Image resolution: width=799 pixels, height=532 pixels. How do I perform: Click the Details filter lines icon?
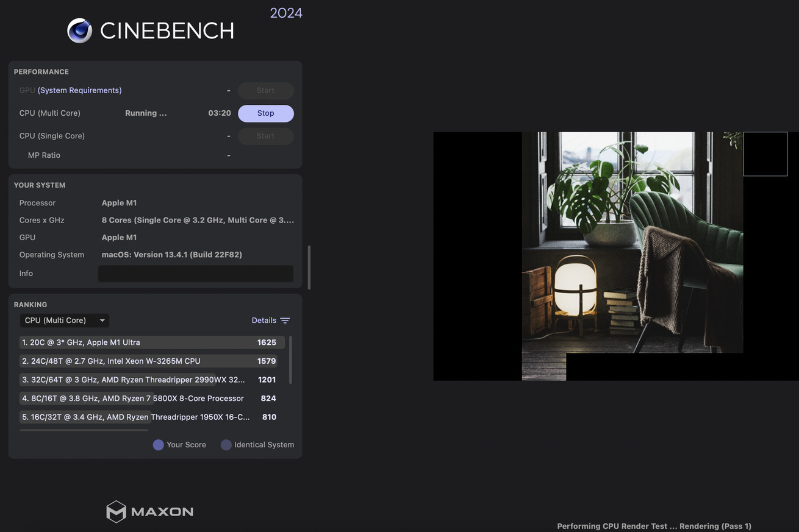(285, 321)
